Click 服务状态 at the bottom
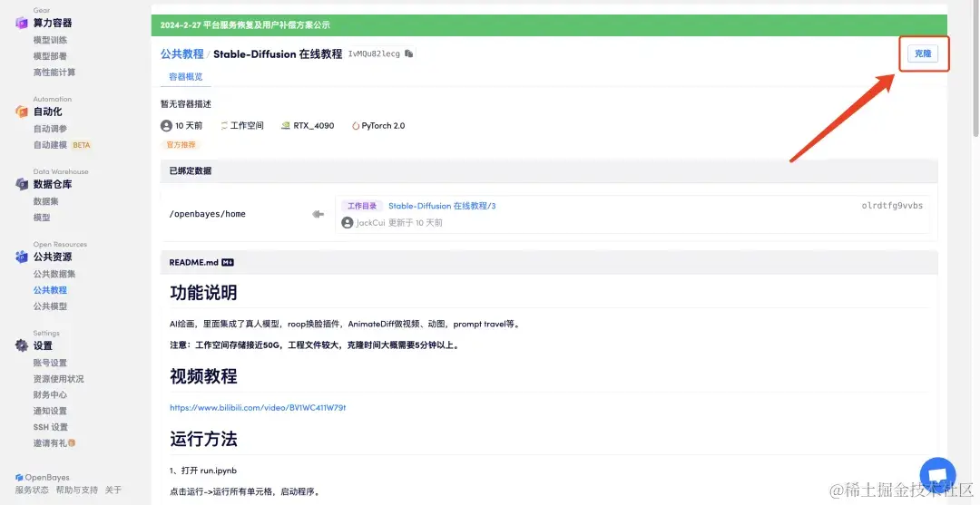Viewport: 980px width, 505px height. 32,490
